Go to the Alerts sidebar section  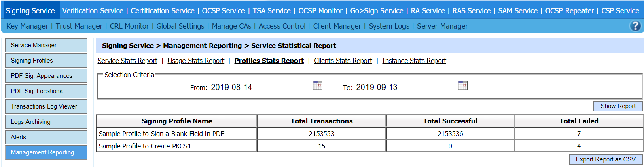point(46,137)
